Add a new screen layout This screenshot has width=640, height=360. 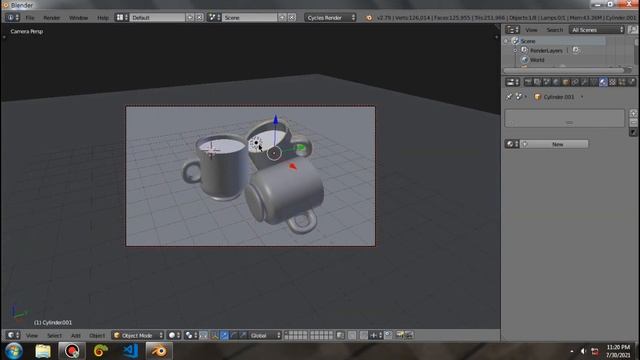tap(190, 18)
